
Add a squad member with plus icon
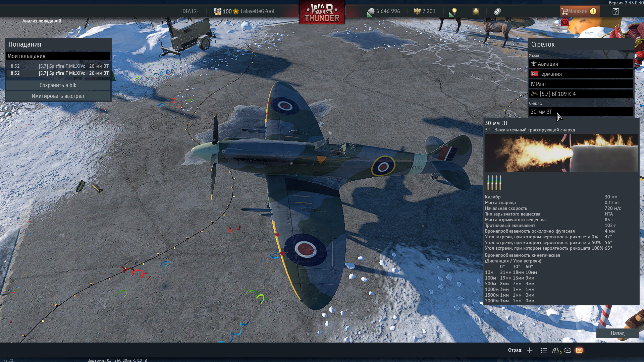[x=530, y=350]
